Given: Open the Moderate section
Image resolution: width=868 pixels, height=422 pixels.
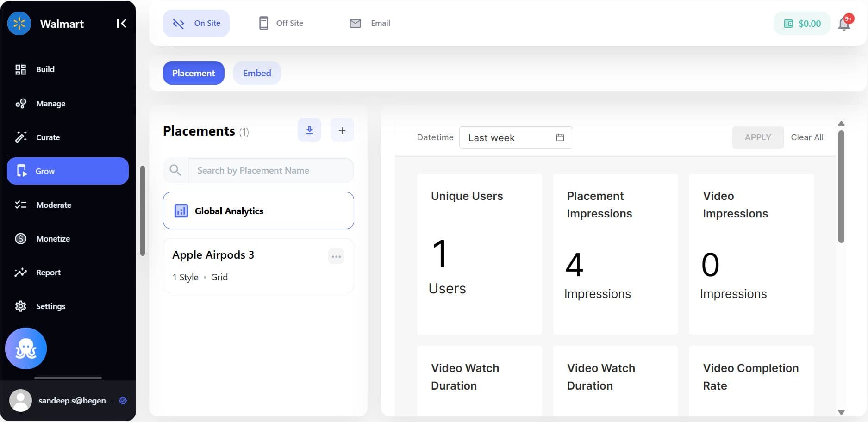Looking at the screenshot, I should click(x=68, y=205).
